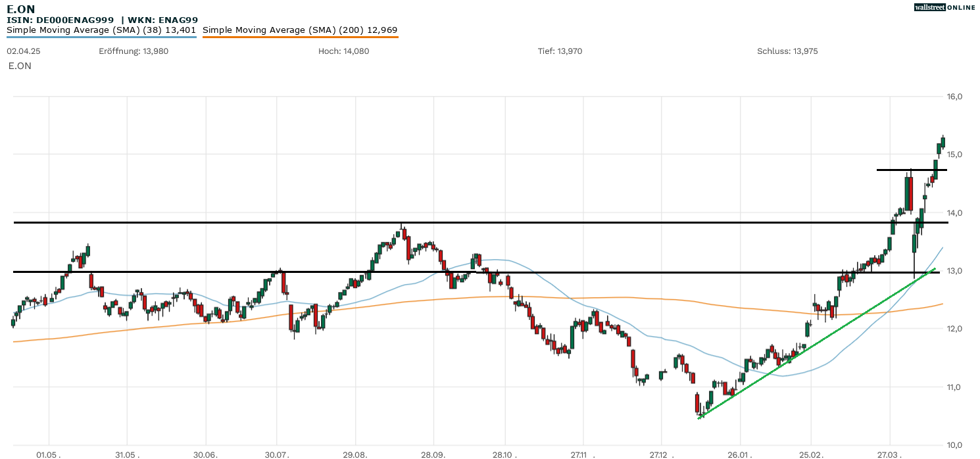Click y-axis label 15,0

(955, 155)
